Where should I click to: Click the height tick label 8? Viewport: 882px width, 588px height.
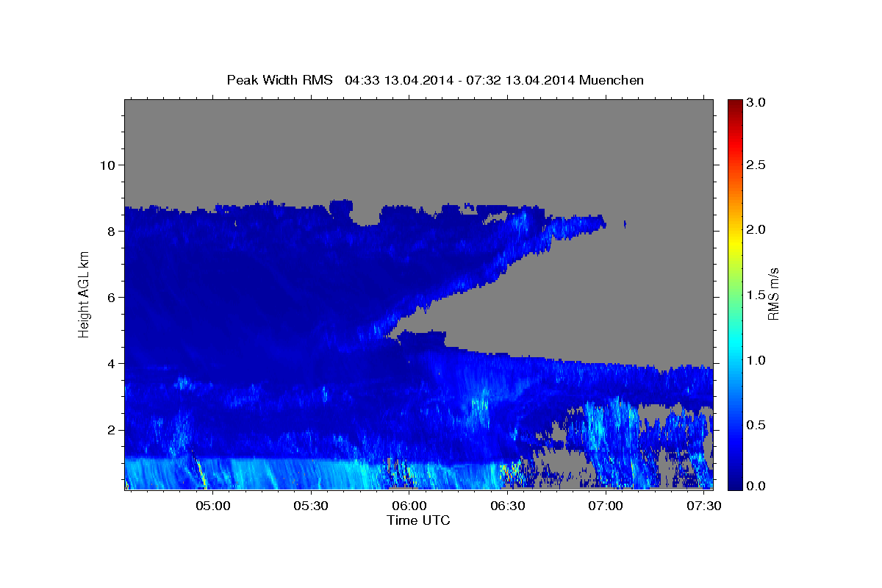(113, 231)
